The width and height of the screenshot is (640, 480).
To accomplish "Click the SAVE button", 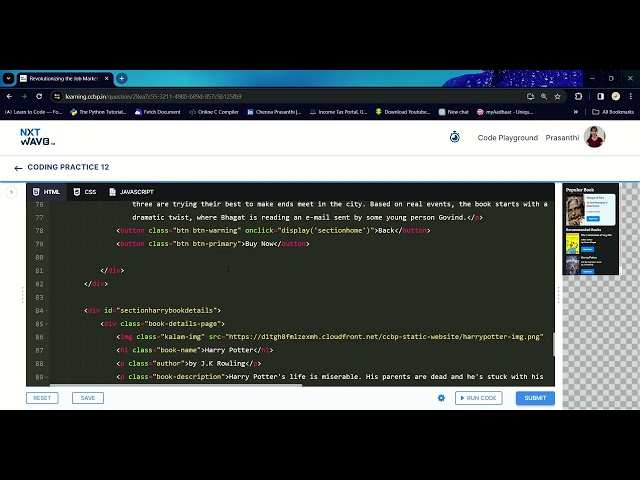I will tap(88, 398).
